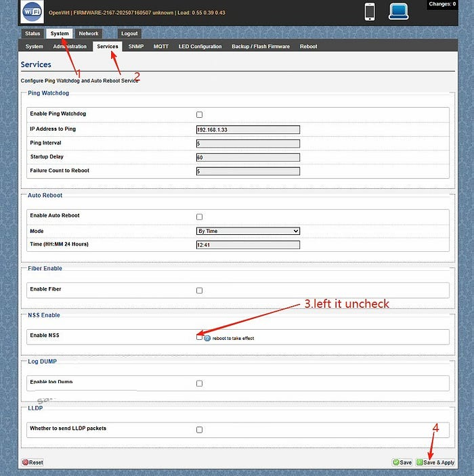Click the smartphone device icon

click(370, 12)
